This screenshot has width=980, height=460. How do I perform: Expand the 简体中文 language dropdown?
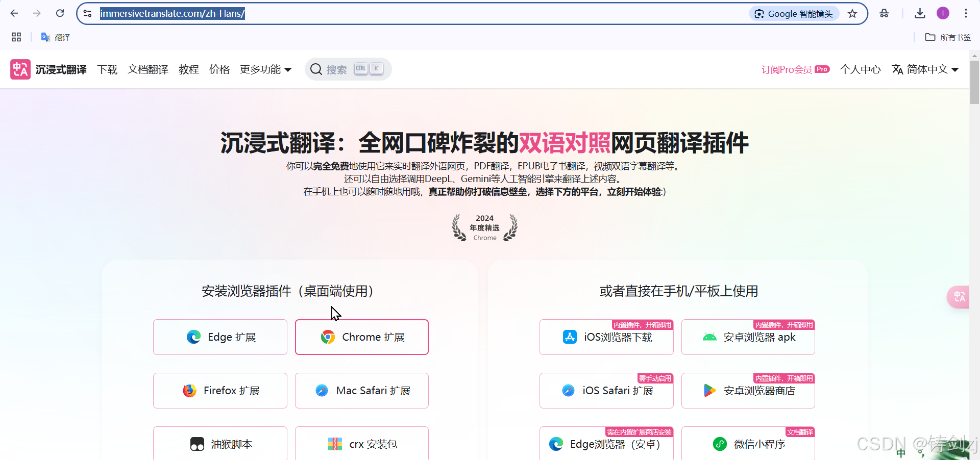[x=925, y=69]
